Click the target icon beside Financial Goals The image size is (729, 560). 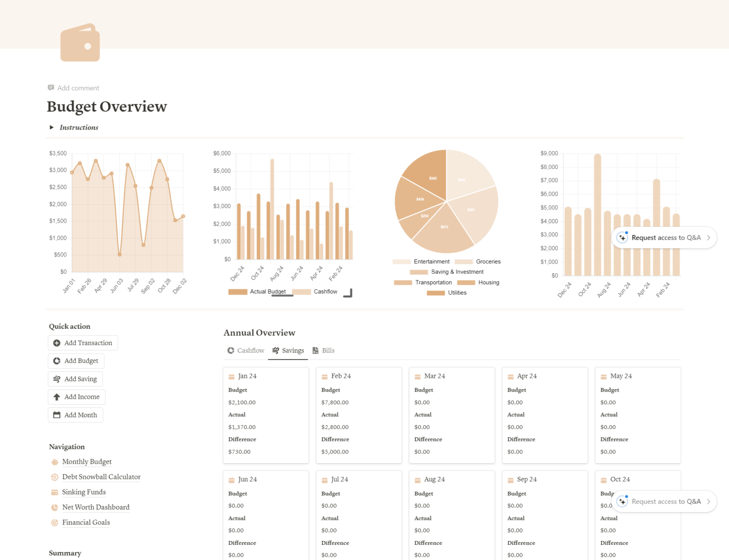pyautogui.click(x=55, y=523)
